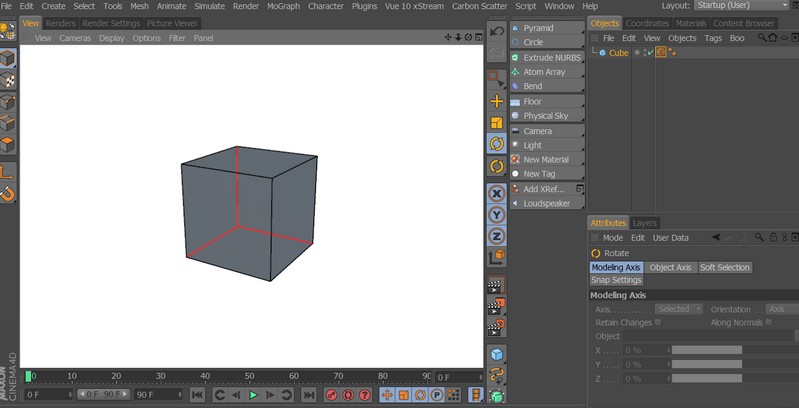Toggle the magnet snapping icon

pos(8,194)
